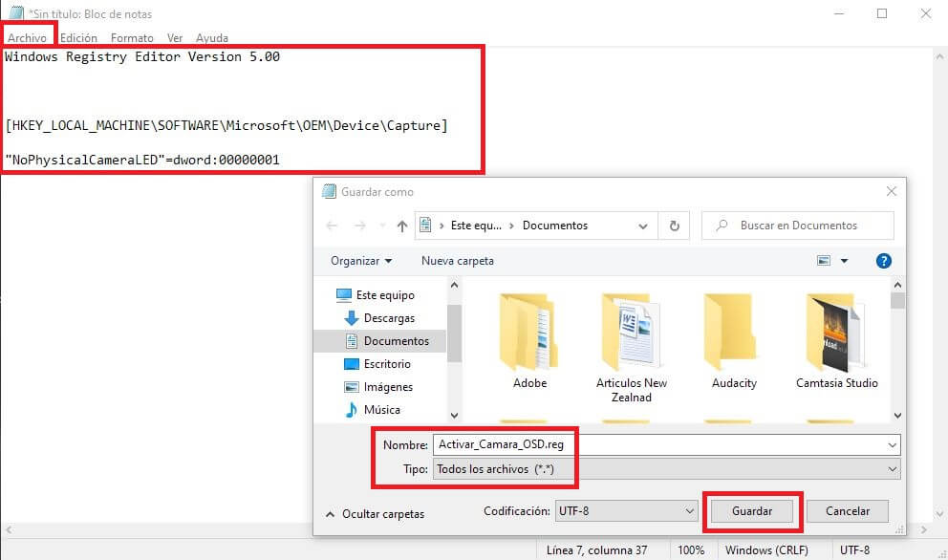The width and height of the screenshot is (948, 560).
Task: Click the Cancelar button
Action: coord(847,511)
